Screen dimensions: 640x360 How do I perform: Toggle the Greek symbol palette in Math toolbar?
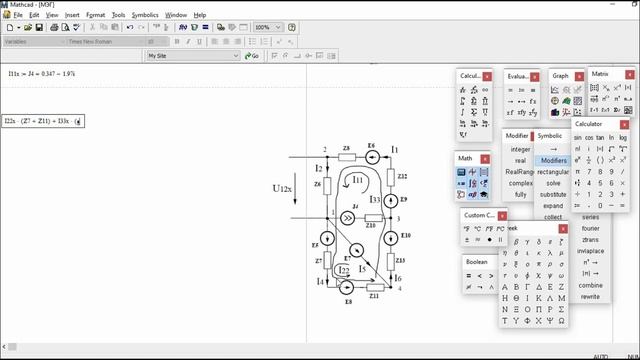coord(472,195)
